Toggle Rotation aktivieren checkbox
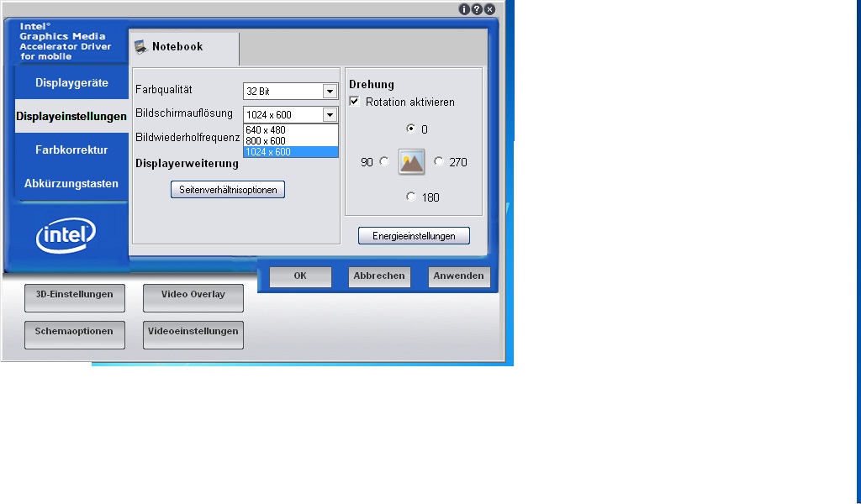This screenshot has width=861, height=504. coord(355,102)
